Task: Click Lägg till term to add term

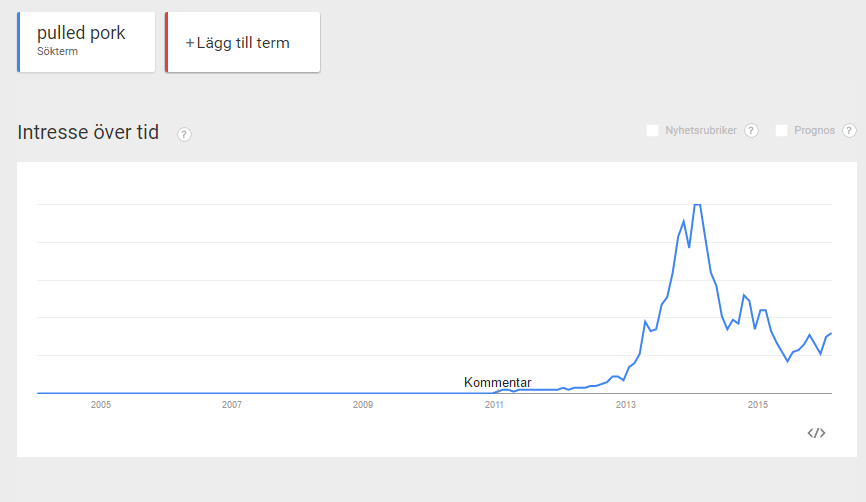Action: coord(242,42)
